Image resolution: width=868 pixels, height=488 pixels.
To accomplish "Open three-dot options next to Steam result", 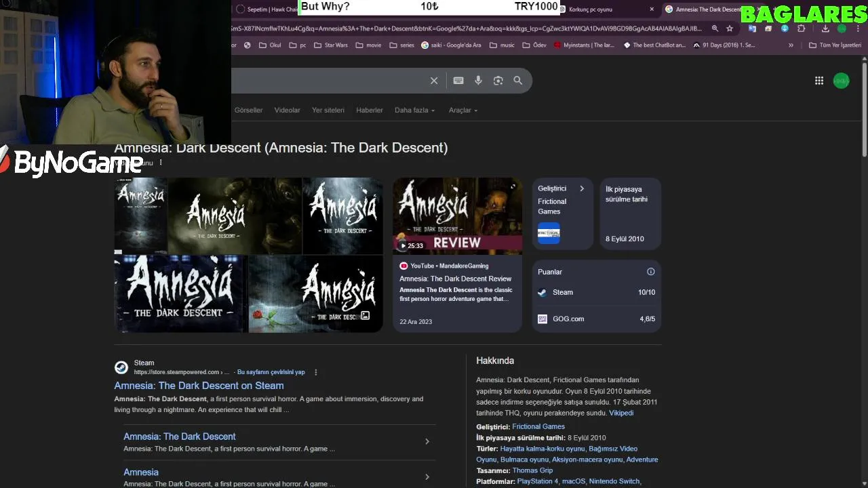I will pyautogui.click(x=315, y=372).
